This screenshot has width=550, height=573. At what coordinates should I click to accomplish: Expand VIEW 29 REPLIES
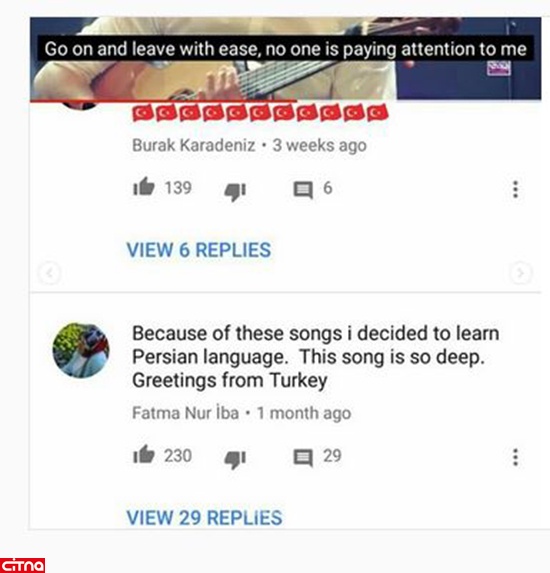[204, 517]
